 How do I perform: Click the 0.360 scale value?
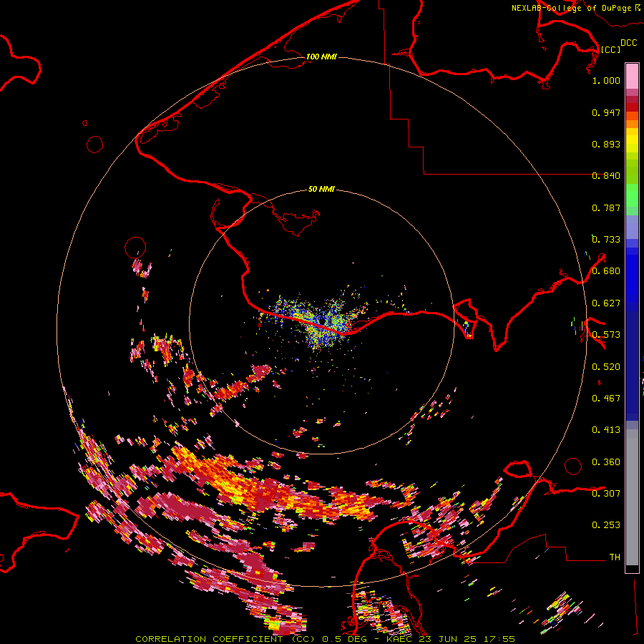pyautogui.click(x=606, y=462)
